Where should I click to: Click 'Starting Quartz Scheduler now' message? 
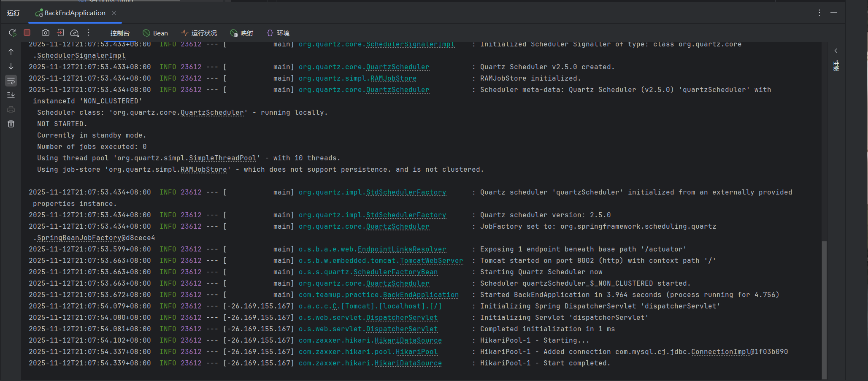pyautogui.click(x=541, y=272)
